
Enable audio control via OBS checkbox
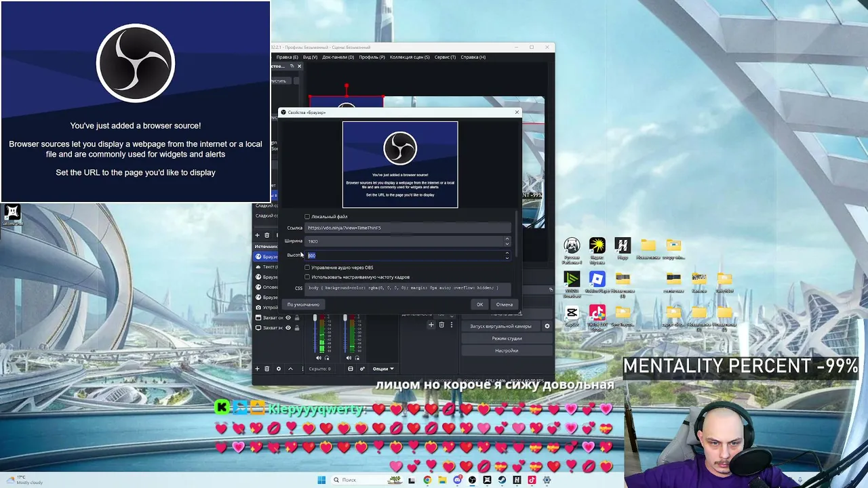[x=307, y=268]
